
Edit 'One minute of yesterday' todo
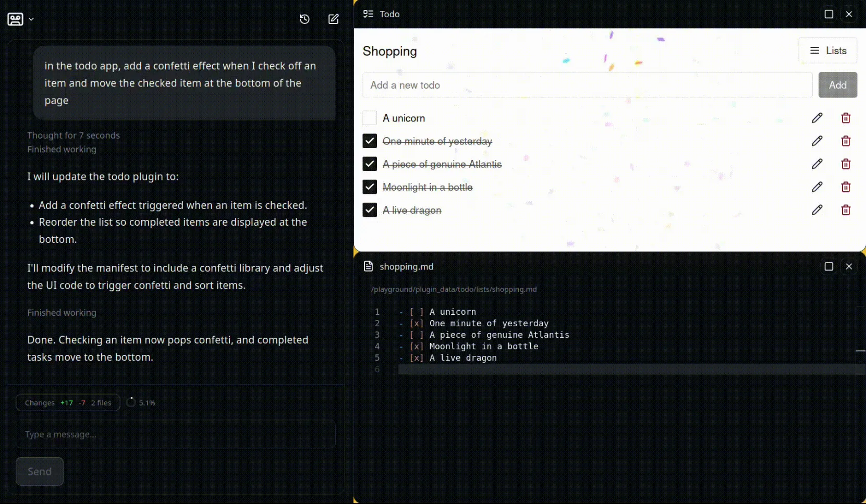click(x=817, y=141)
